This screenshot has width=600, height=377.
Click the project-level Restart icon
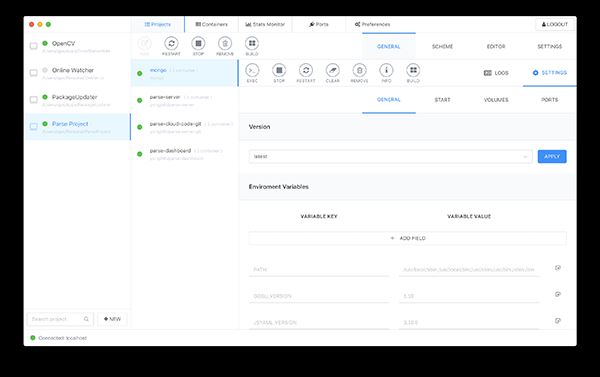(171, 44)
